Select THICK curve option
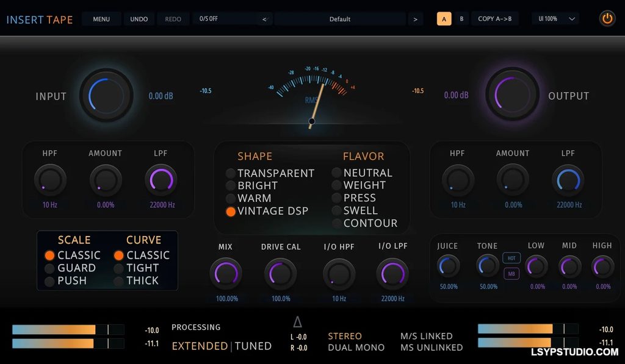The height and width of the screenshot is (364, 625). point(136,280)
